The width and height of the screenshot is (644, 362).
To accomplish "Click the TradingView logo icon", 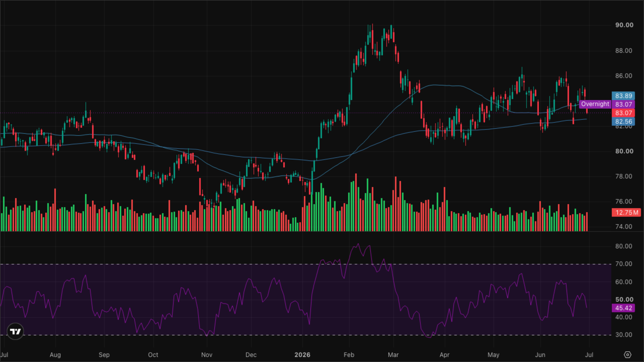I will click(x=15, y=331).
